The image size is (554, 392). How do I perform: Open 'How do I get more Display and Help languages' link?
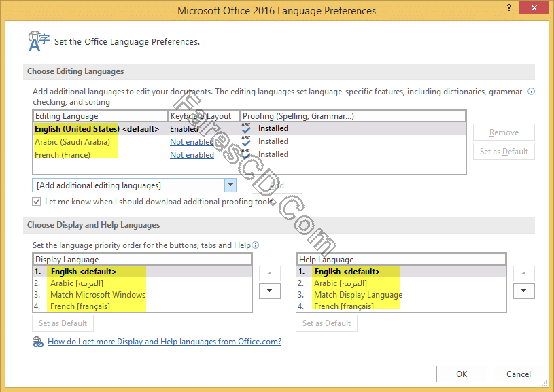(x=165, y=342)
